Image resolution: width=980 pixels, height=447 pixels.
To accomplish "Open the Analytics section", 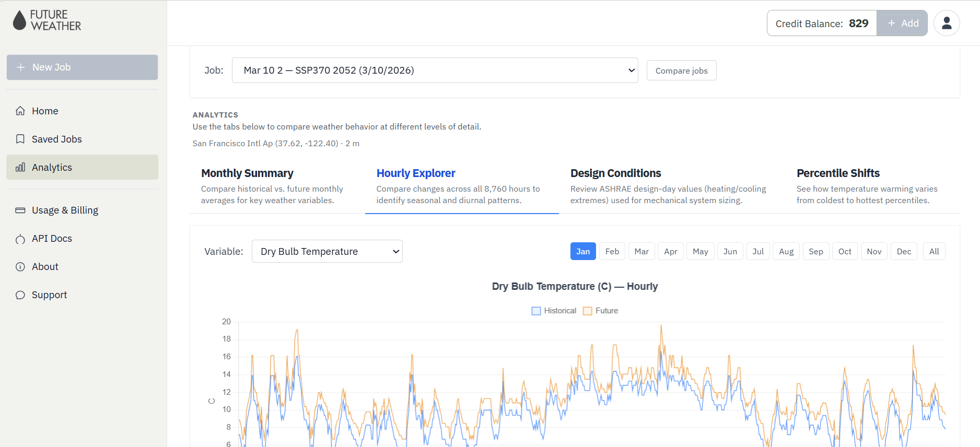I will click(x=82, y=167).
